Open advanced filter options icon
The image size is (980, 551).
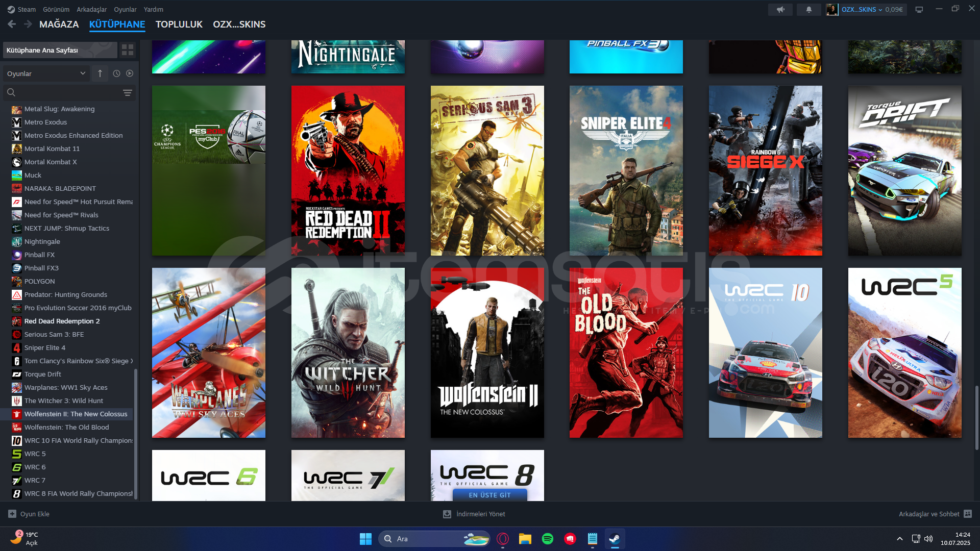(128, 92)
